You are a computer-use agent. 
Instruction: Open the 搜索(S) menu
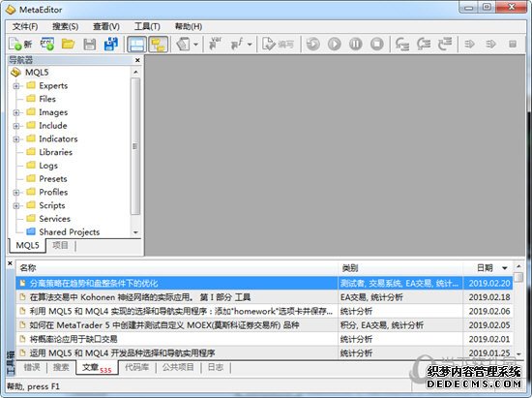coord(65,26)
